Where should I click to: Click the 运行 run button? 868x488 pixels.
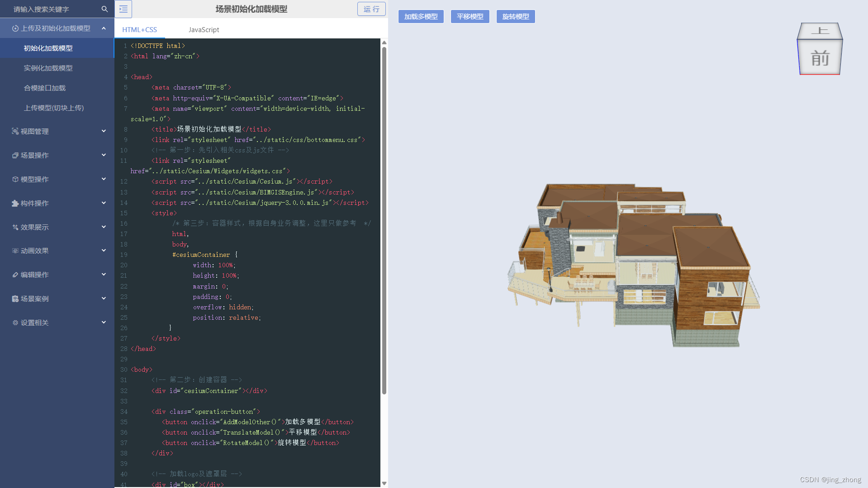(371, 9)
